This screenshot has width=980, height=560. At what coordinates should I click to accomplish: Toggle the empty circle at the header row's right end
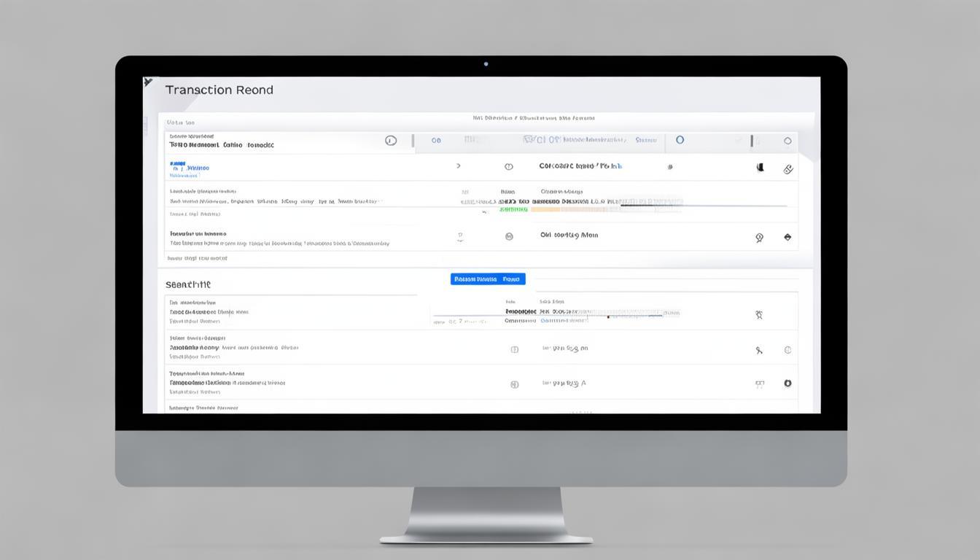tap(787, 141)
